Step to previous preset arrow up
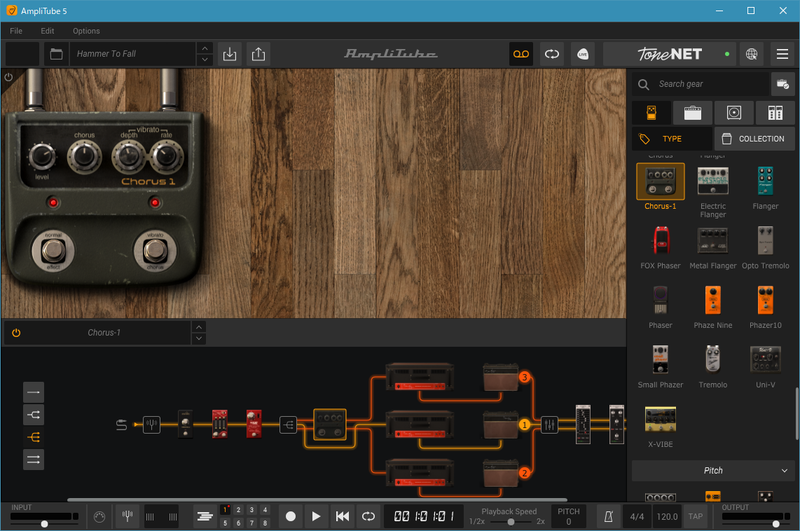800x531 pixels. click(x=205, y=48)
